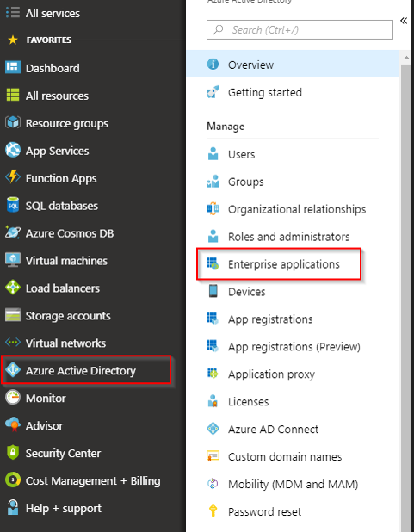The width and height of the screenshot is (414, 532).
Task: Click the Custom domain names certificate icon
Action: point(213,456)
